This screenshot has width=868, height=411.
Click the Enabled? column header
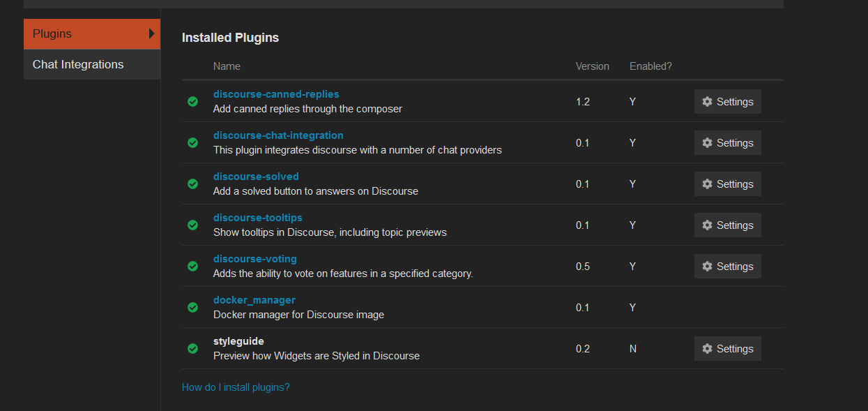coord(650,66)
